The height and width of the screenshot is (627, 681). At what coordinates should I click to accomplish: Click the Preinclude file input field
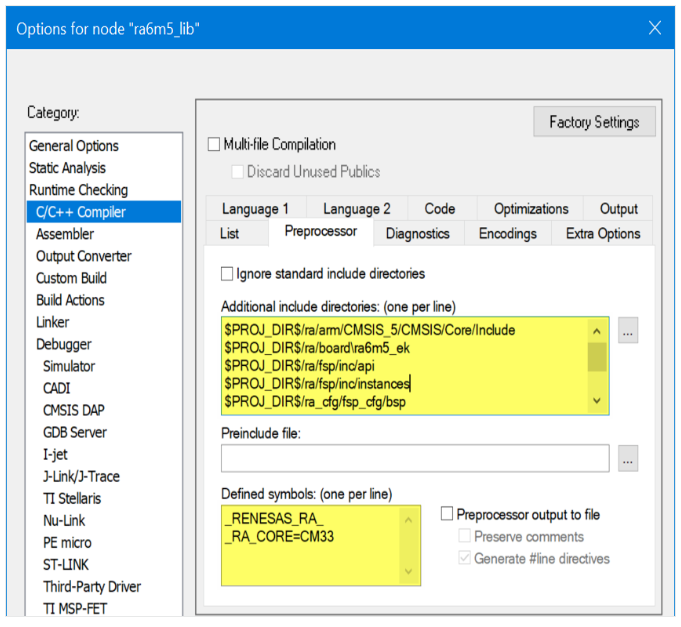click(x=415, y=458)
